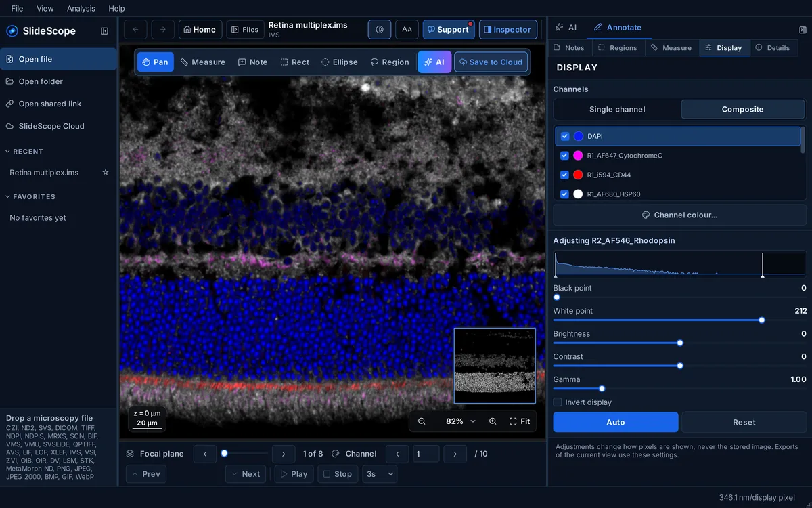This screenshot has width=812, height=508.
Task: Click the White point slider
Action: tap(680, 320)
